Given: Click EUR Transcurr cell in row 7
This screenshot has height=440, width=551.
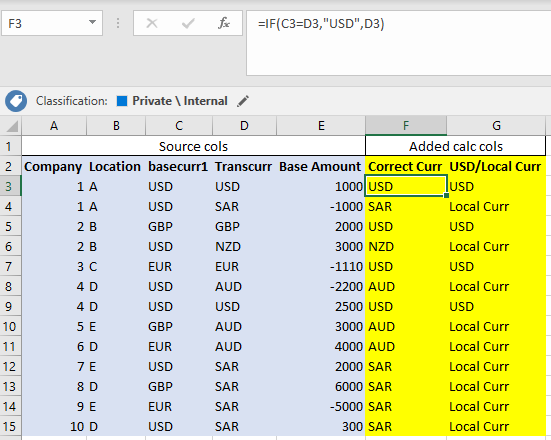Looking at the screenshot, I should pos(244,266).
